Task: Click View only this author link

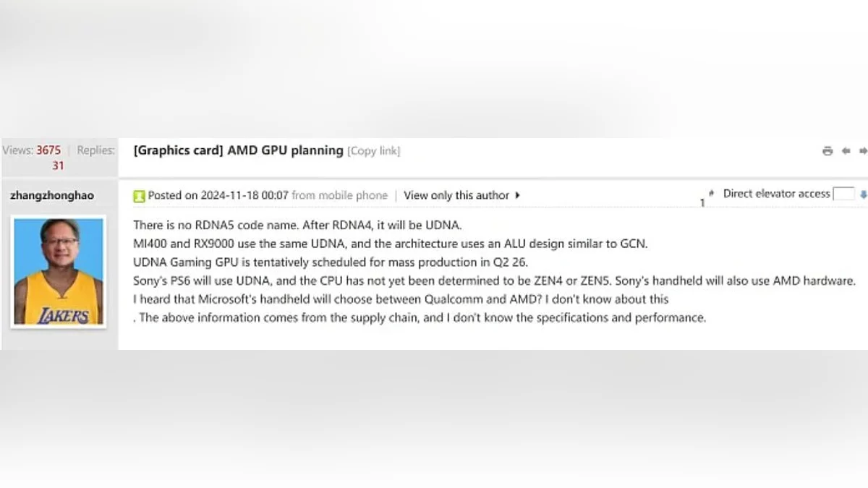Action: 456,195
